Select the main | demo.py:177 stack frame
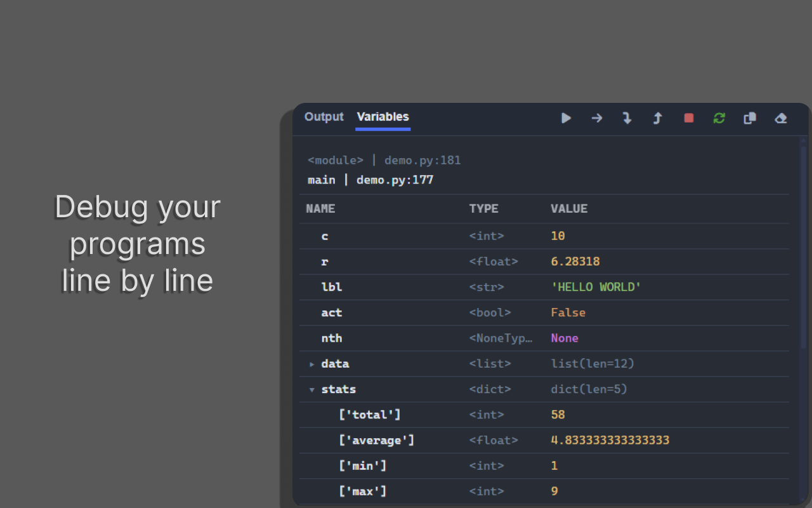The width and height of the screenshot is (812, 508). click(370, 180)
